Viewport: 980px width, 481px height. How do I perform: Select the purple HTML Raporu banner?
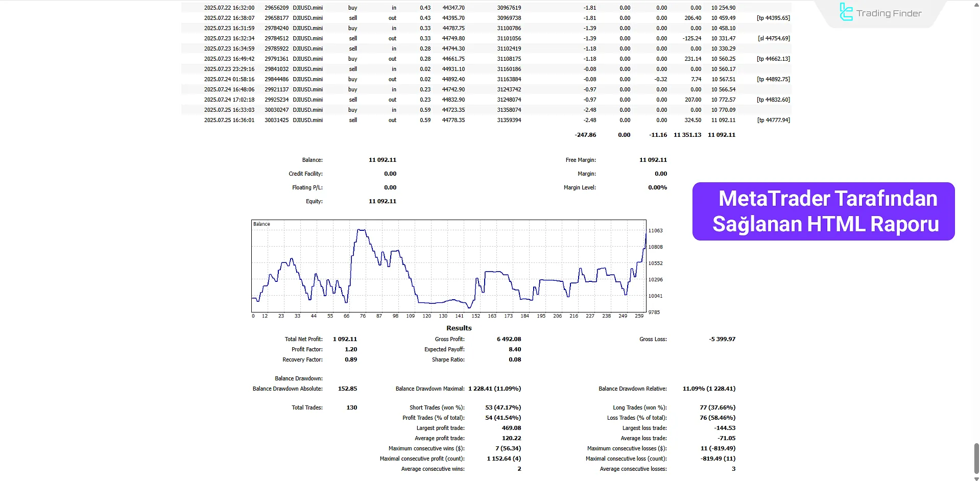tap(823, 211)
